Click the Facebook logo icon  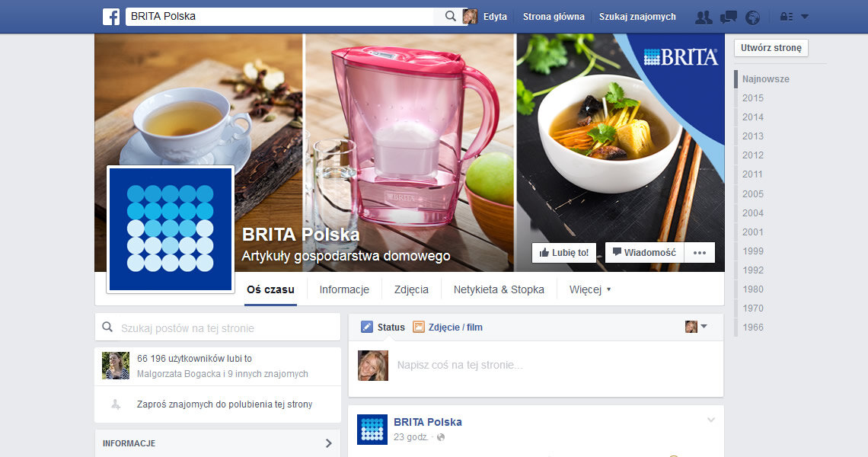(111, 17)
